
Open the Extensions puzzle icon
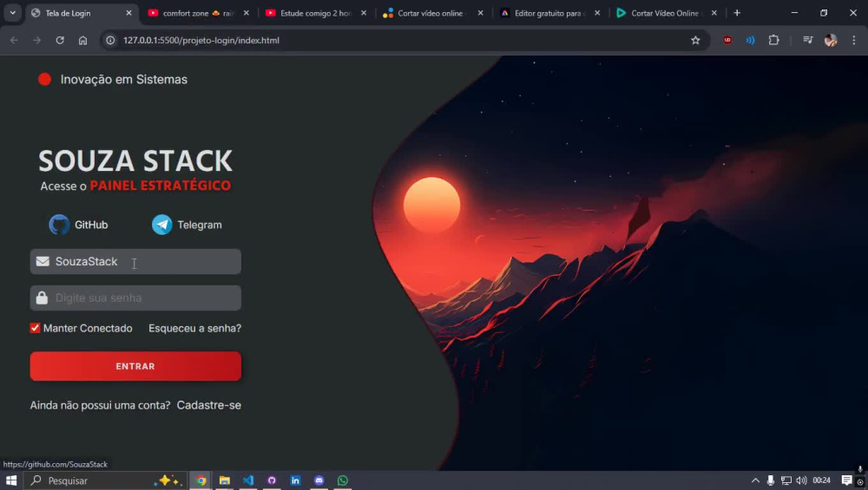coord(774,40)
